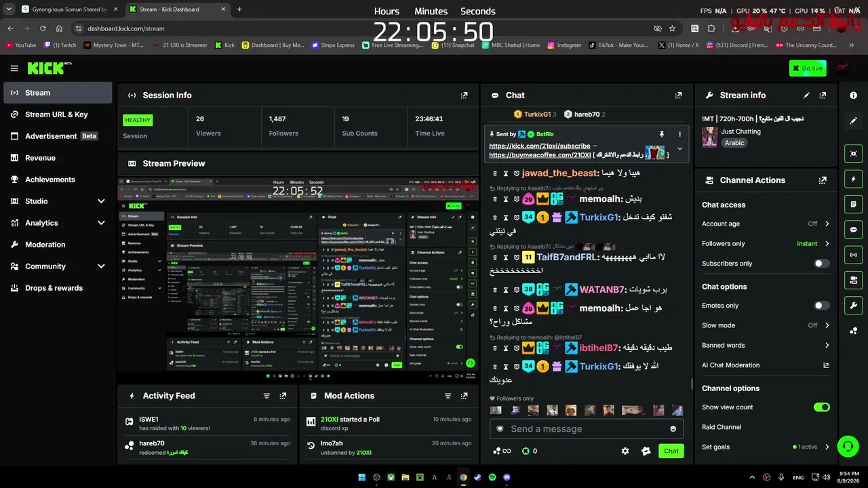Open Slow mode options
This screenshot has width=868, height=488.
[x=766, y=325]
